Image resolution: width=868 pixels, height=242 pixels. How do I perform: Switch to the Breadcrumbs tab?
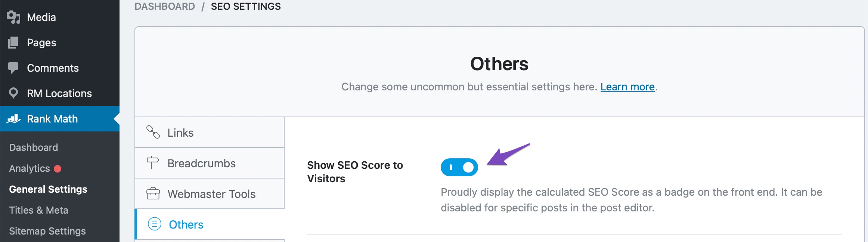(201, 163)
